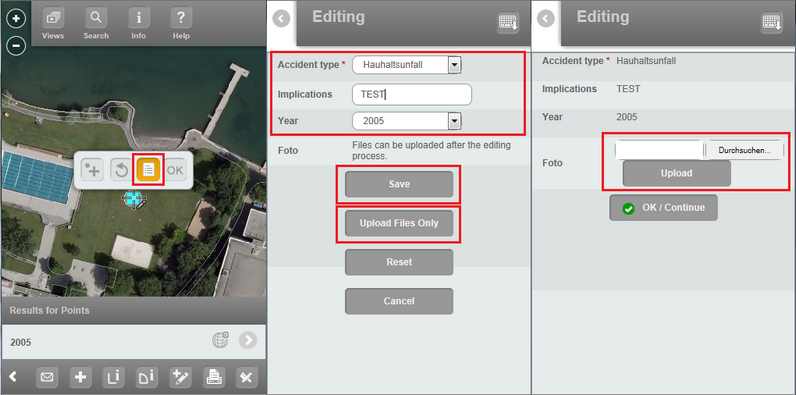Select the cyan point marker on the map

coord(133,199)
